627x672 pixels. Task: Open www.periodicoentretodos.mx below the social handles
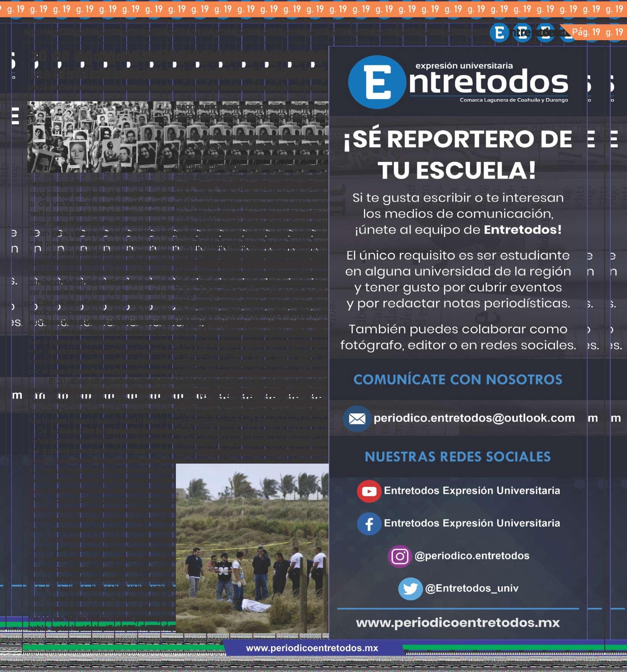pos(458,623)
